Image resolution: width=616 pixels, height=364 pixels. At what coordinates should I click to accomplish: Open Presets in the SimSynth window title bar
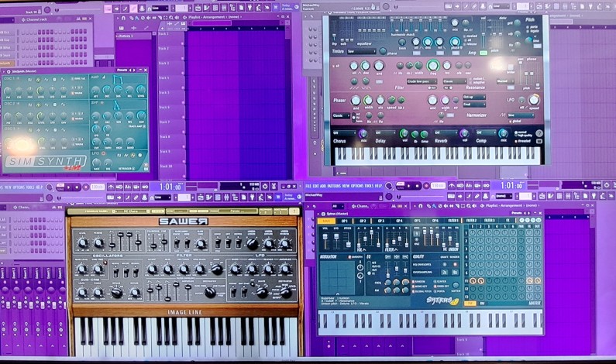point(122,70)
